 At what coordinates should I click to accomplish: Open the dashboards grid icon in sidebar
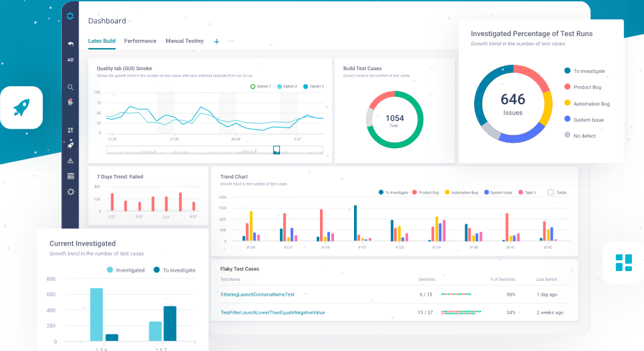71,130
